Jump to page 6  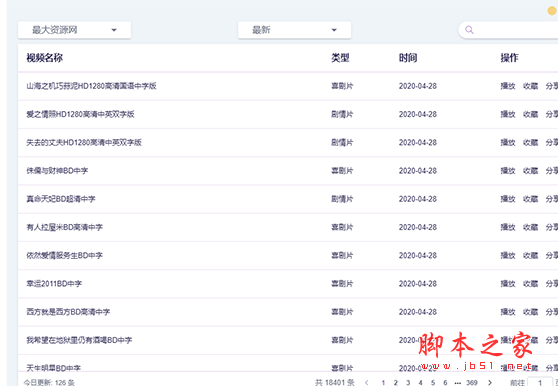[x=445, y=383]
